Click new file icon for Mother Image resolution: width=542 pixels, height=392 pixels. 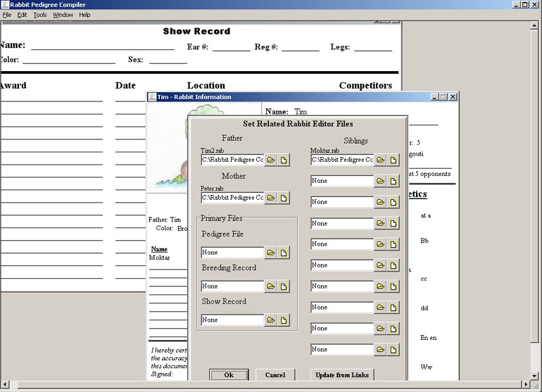[283, 198]
